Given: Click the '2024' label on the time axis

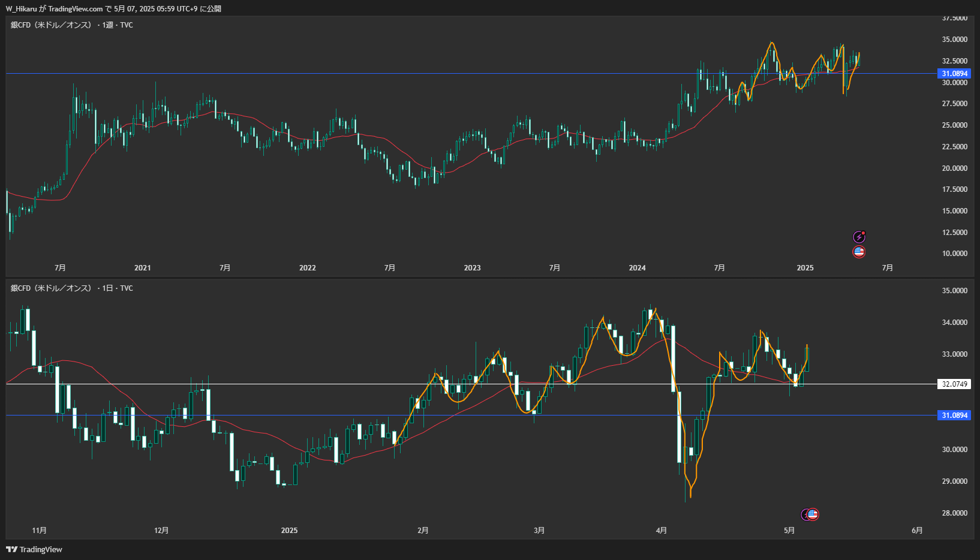Looking at the screenshot, I should click(638, 268).
